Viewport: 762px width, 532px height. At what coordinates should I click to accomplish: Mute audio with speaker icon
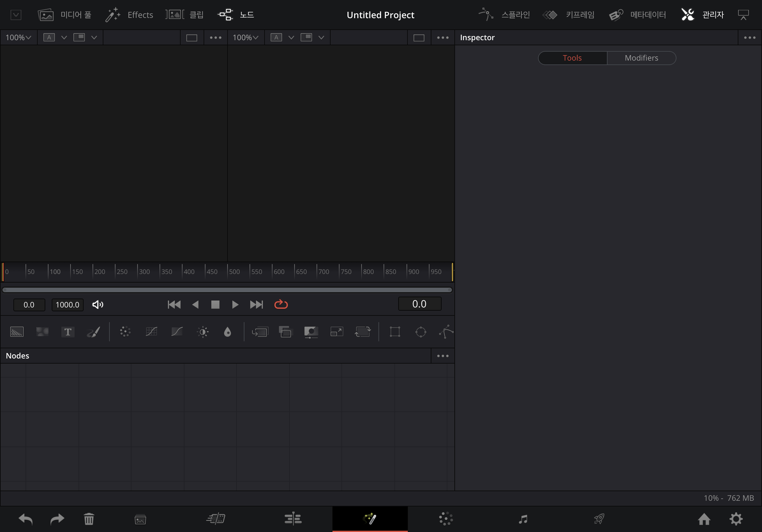click(x=98, y=305)
